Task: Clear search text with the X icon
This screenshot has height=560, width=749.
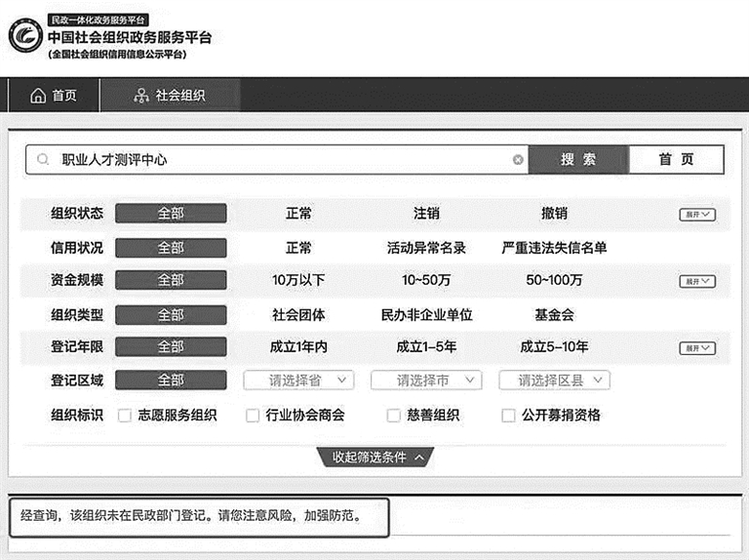Action: pos(518,160)
